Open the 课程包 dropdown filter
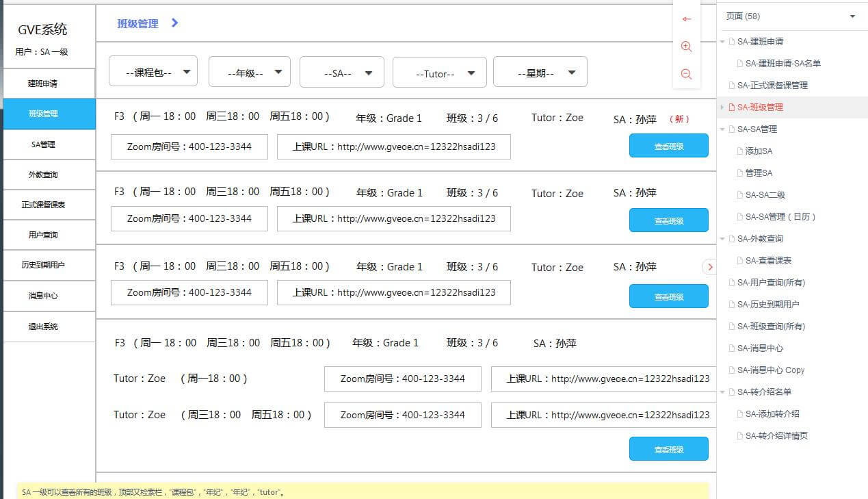 point(153,71)
